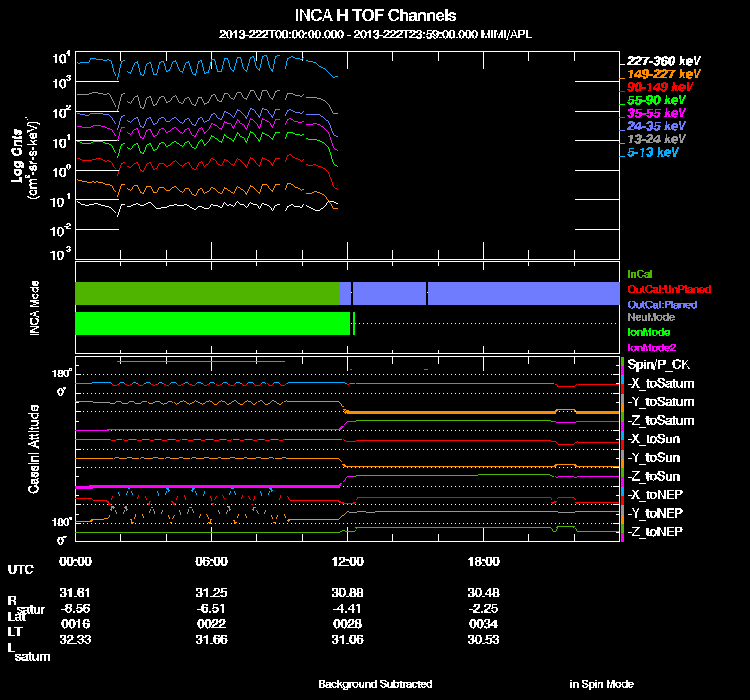Click the -Z_toNEP attitude label
Screen dimensions: 750x700
(x=655, y=532)
